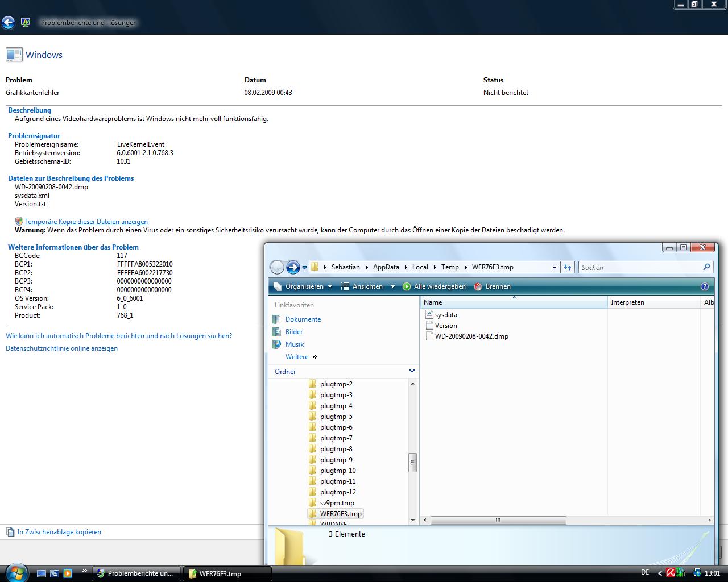Select 'Temp' in the address breadcrumb
The image size is (728, 582).
[x=450, y=267]
